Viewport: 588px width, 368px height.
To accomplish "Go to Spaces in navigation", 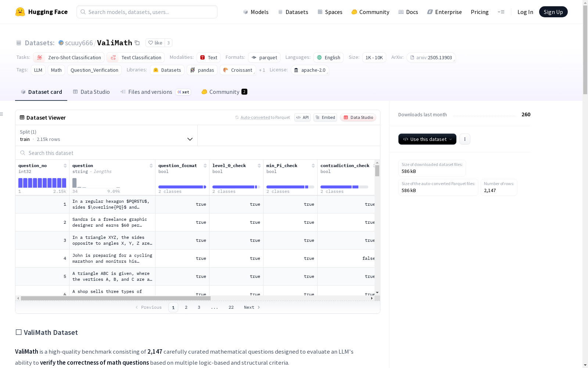I will coord(330,12).
